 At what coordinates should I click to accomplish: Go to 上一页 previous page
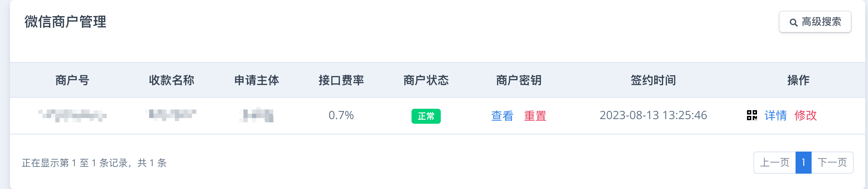775,163
